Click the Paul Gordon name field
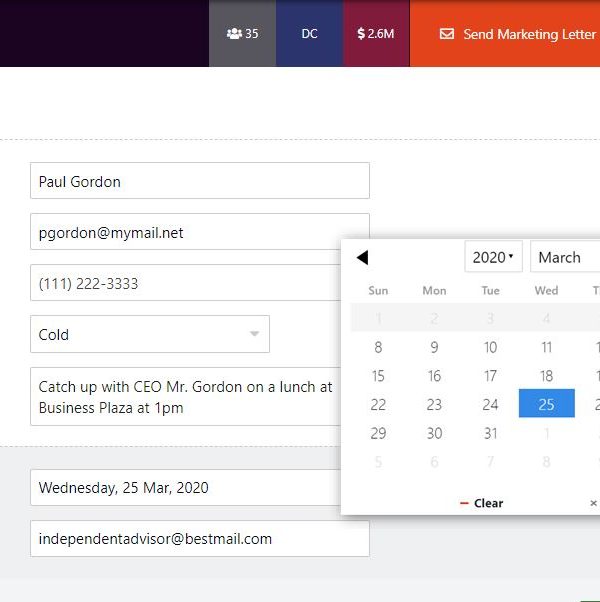 [200, 181]
